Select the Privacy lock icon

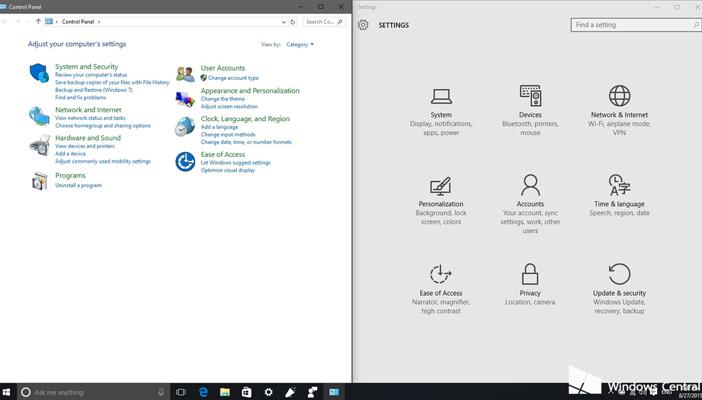(x=530, y=274)
